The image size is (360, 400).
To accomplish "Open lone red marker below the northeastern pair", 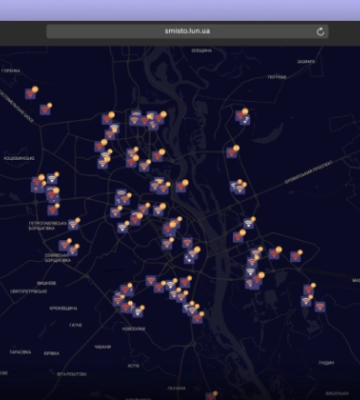I will 232,153.
